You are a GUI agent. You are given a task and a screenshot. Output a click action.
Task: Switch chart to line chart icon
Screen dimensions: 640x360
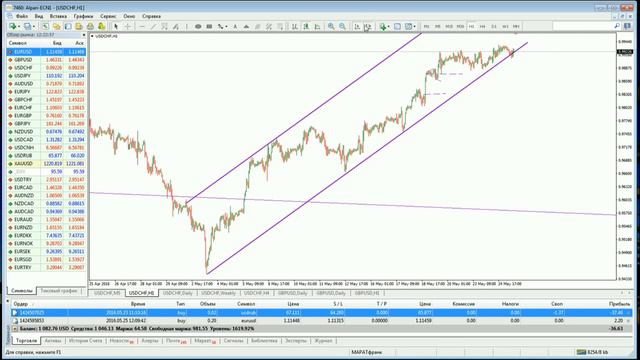click(317, 27)
